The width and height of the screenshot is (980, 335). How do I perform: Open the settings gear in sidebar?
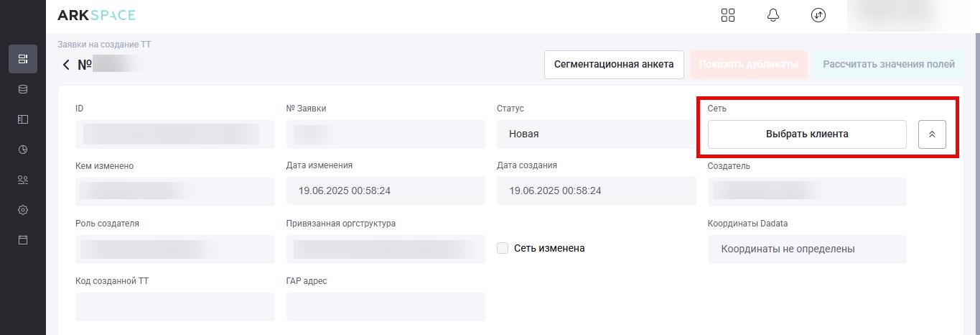[23, 210]
